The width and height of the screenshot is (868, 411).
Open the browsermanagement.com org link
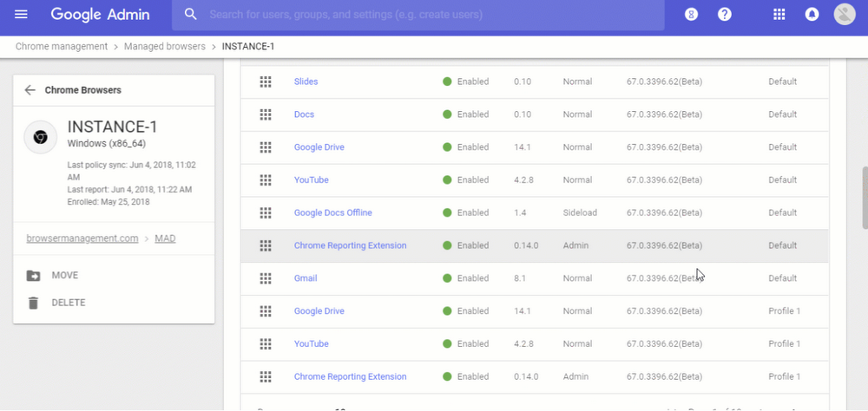81,238
